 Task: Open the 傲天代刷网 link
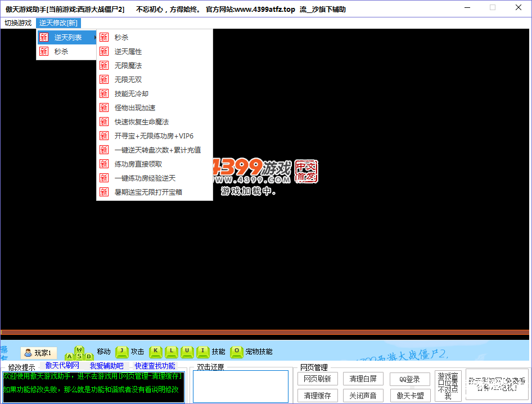tap(62, 365)
